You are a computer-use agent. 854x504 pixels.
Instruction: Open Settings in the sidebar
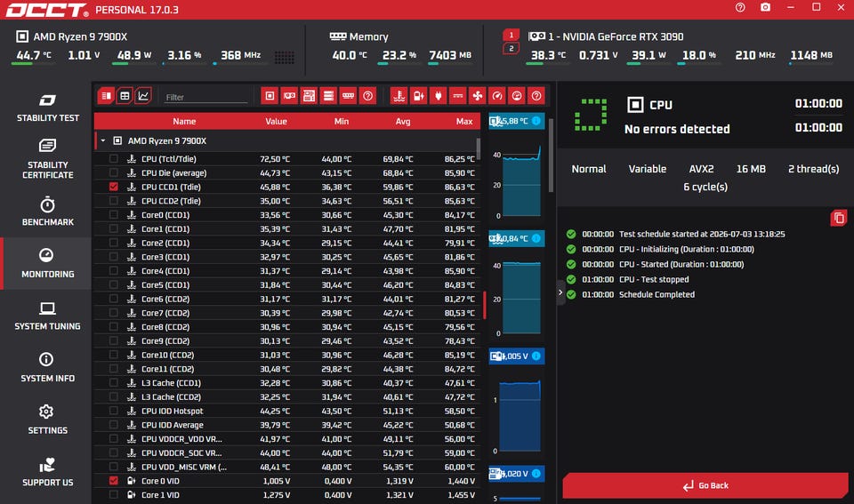coord(47,420)
